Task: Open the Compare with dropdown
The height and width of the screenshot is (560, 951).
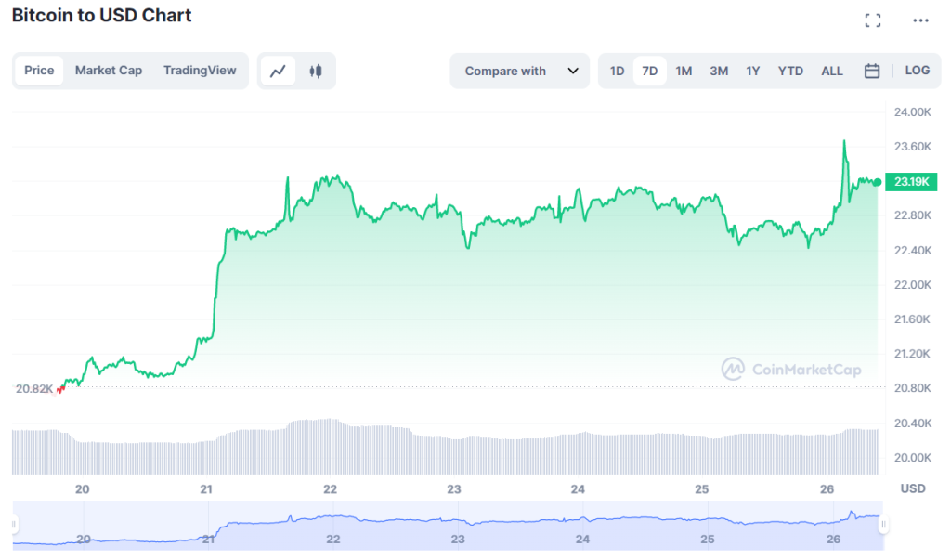Action: click(x=520, y=71)
